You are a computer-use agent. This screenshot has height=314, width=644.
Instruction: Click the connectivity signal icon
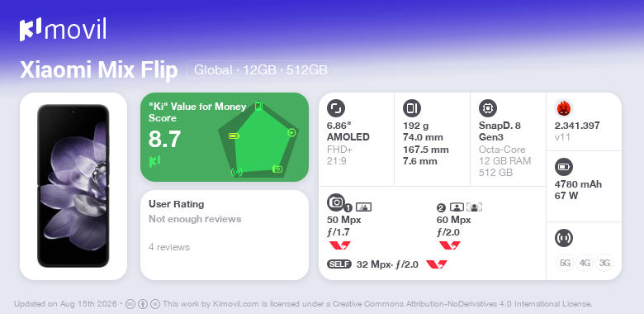click(x=564, y=237)
